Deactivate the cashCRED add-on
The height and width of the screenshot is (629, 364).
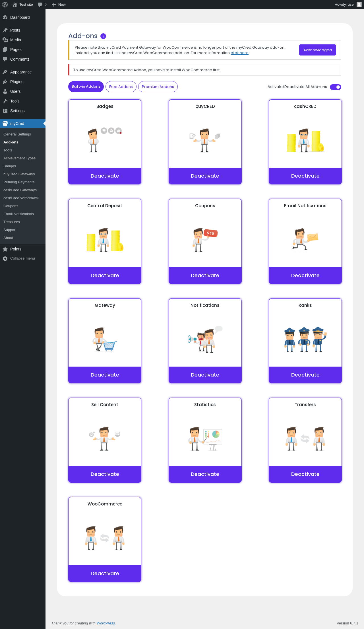[x=305, y=176]
